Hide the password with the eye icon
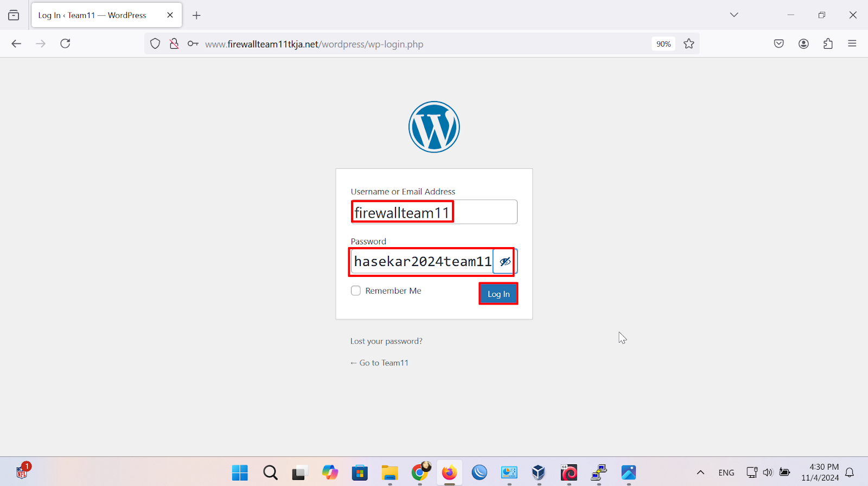The image size is (868, 486). click(x=505, y=262)
